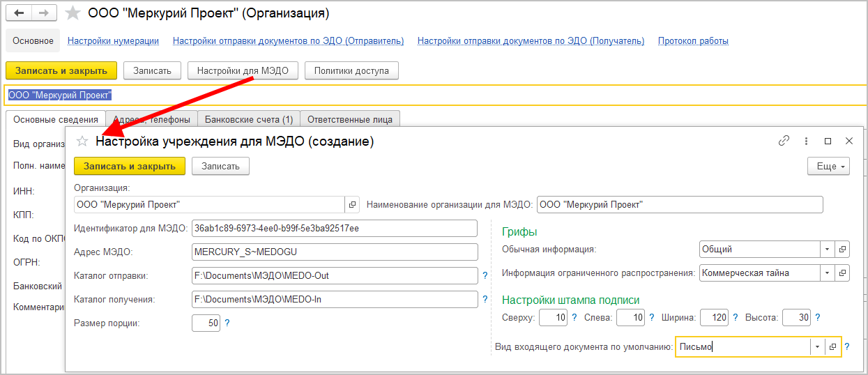Image resolution: width=868 pixels, height=375 pixels.
Task: Open the Настройки нумерации link
Action: [x=113, y=41]
